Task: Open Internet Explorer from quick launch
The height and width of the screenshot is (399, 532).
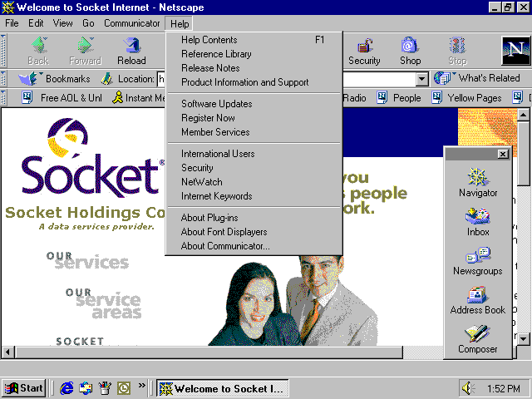Action: [66, 388]
